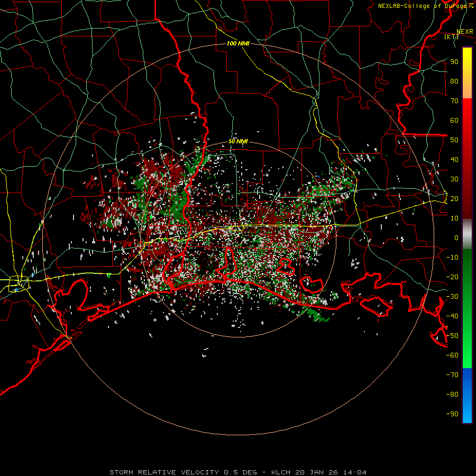Click the 30 value on velocity scale
The image size is (476, 476).
[454, 179]
